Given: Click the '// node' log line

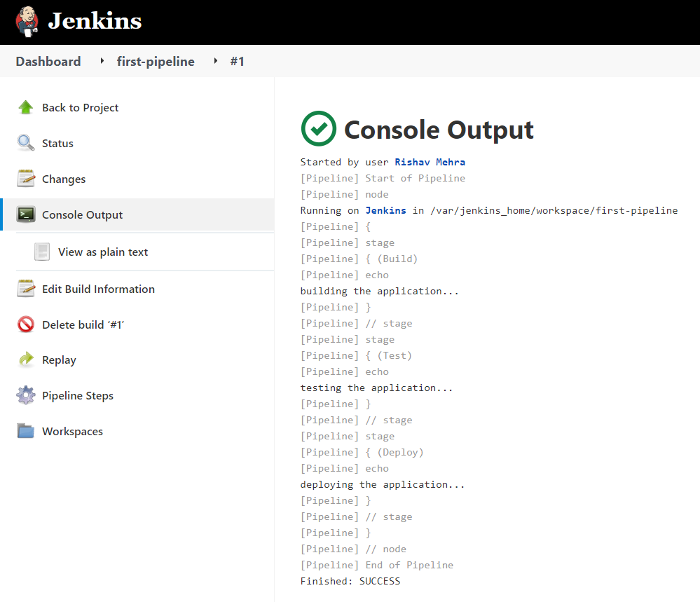Looking at the screenshot, I should pos(353,549).
